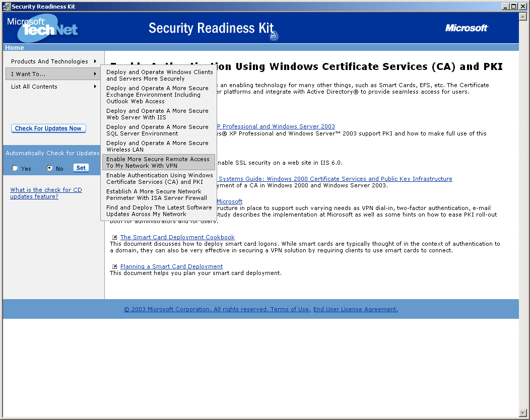Select Enable Authentication Using Windows Certificate Services menu item
Viewport: 530px width, 420px height.
[159, 178]
